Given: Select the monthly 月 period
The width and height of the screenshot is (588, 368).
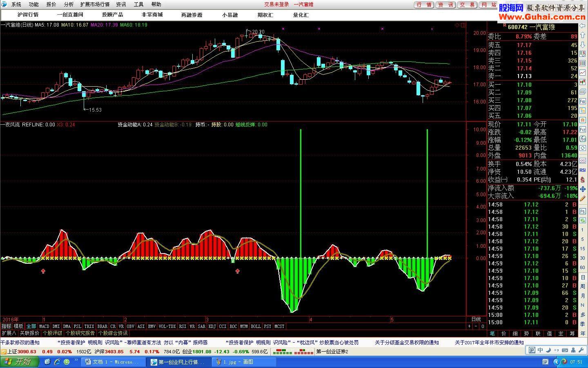Looking at the screenshot, I should point(583,295).
